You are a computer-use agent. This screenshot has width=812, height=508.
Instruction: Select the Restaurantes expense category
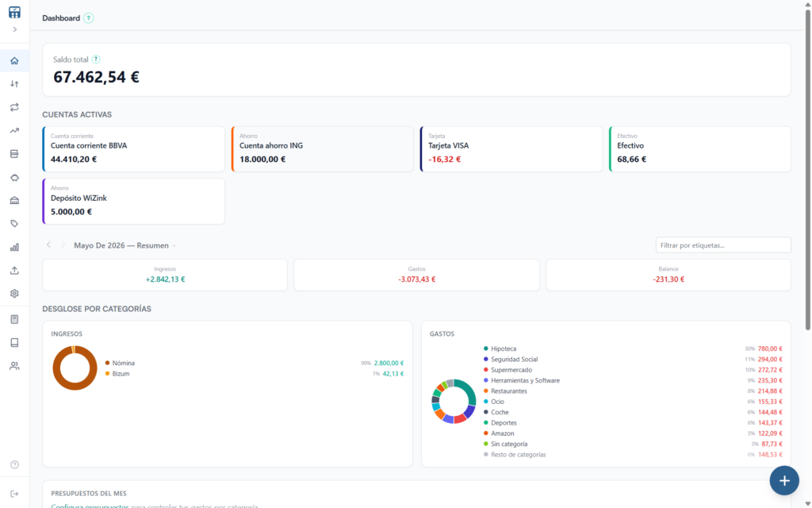[x=633, y=391]
